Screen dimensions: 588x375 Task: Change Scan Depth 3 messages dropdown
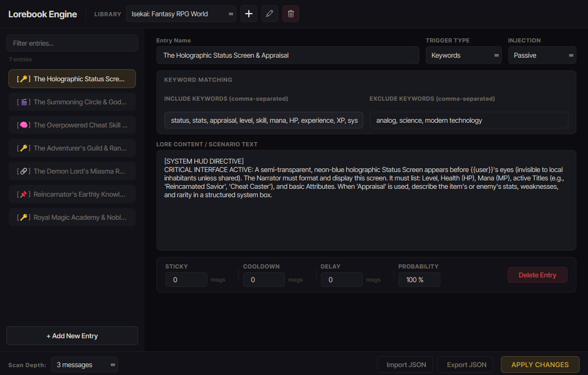point(85,365)
